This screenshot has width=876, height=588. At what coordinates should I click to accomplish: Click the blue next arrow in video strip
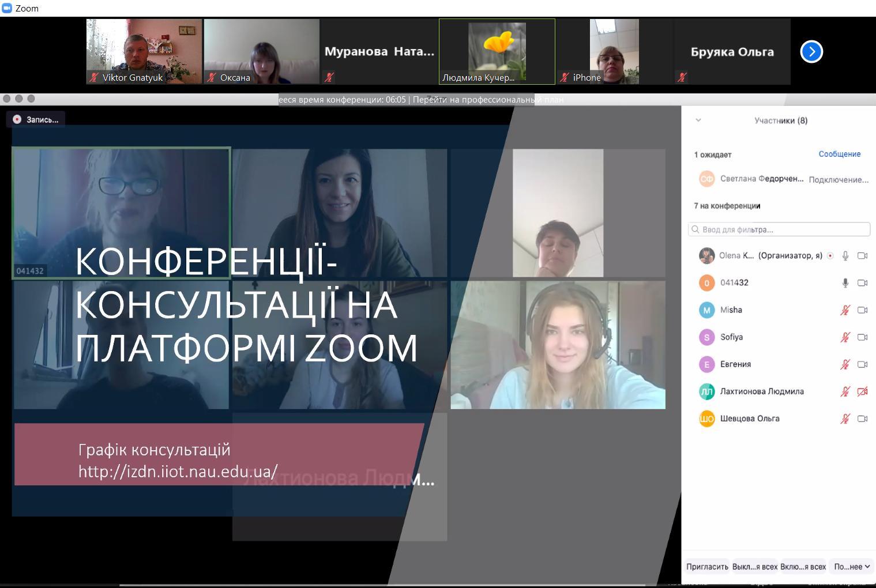click(811, 52)
